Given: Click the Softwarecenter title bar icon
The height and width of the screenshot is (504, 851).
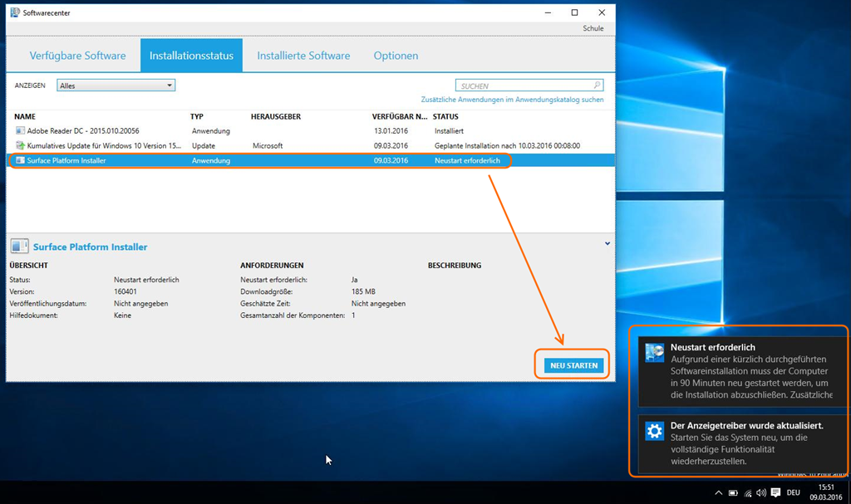Looking at the screenshot, I should [x=15, y=12].
